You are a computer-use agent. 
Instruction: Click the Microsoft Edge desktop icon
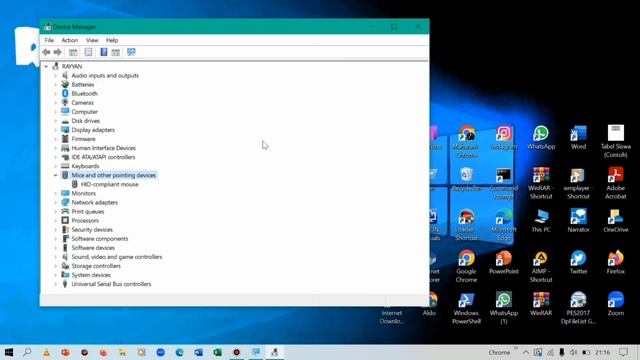pos(504,225)
